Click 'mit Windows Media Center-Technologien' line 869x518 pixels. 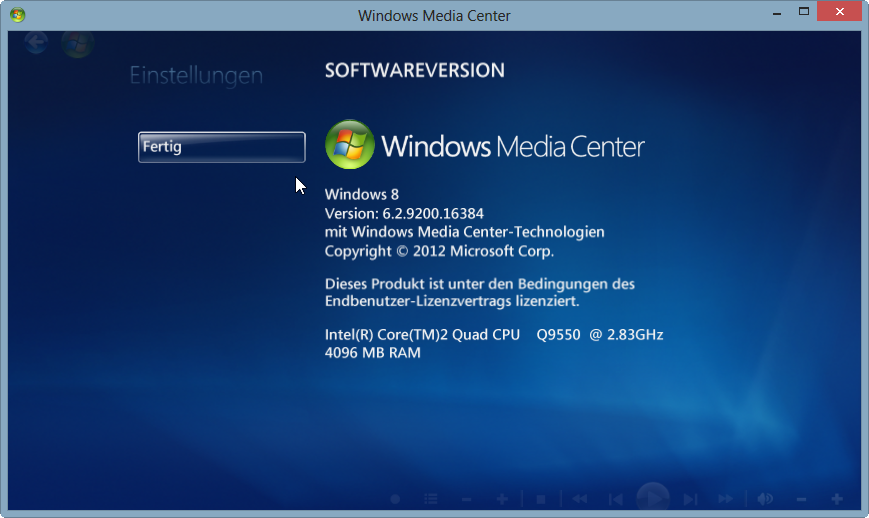pos(464,232)
